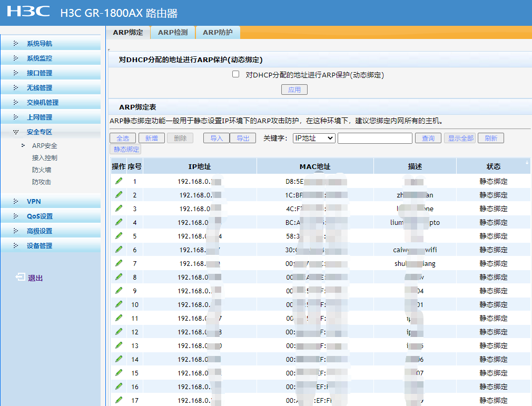
Task: Collapse the 安全专区 menu section
Action: click(40, 132)
